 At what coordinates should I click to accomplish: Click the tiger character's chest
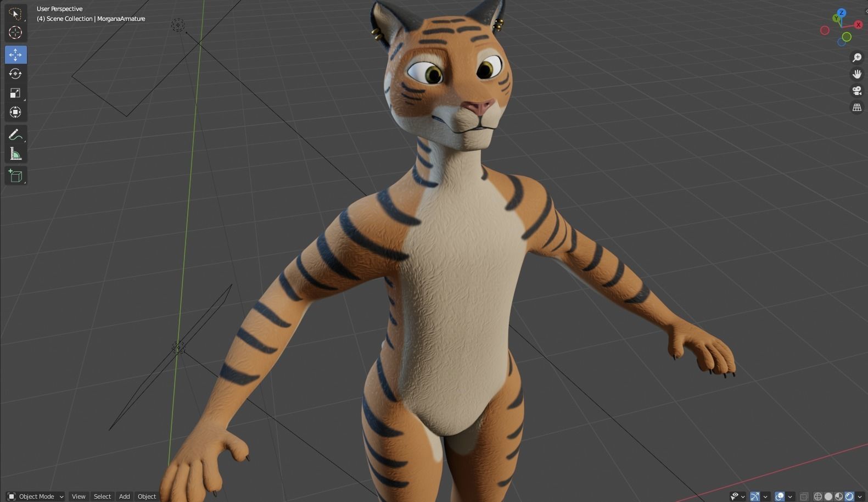click(x=467, y=236)
